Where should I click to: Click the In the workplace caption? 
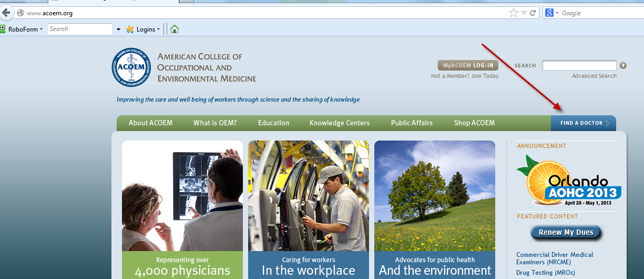click(309, 271)
